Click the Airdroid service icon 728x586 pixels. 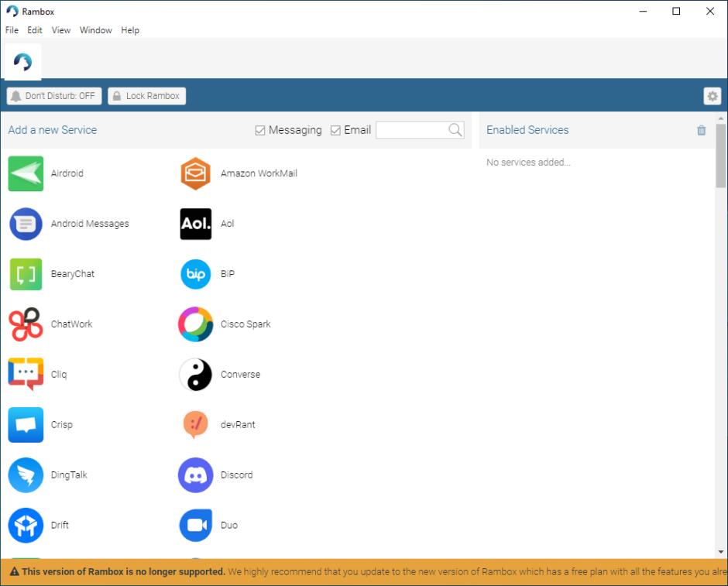coord(26,173)
